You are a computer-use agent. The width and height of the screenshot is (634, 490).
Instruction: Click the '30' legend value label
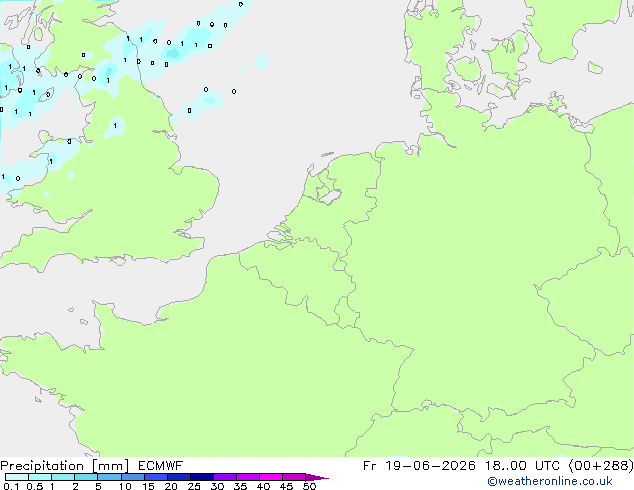(217, 486)
